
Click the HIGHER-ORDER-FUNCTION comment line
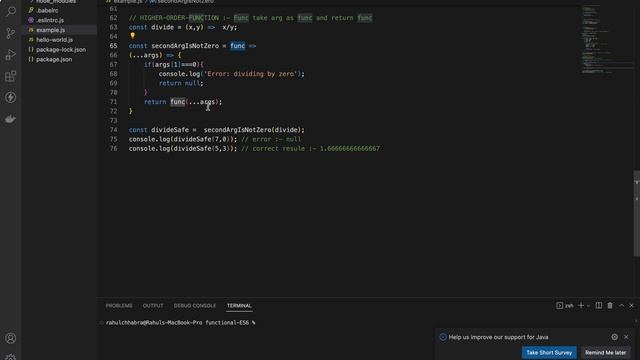pos(250,18)
